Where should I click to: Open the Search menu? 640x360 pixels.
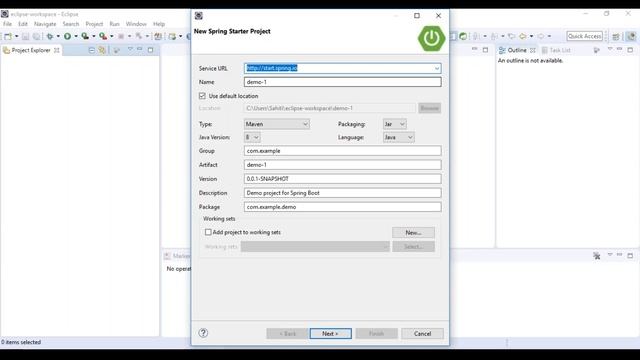pyautogui.click(x=71, y=24)
